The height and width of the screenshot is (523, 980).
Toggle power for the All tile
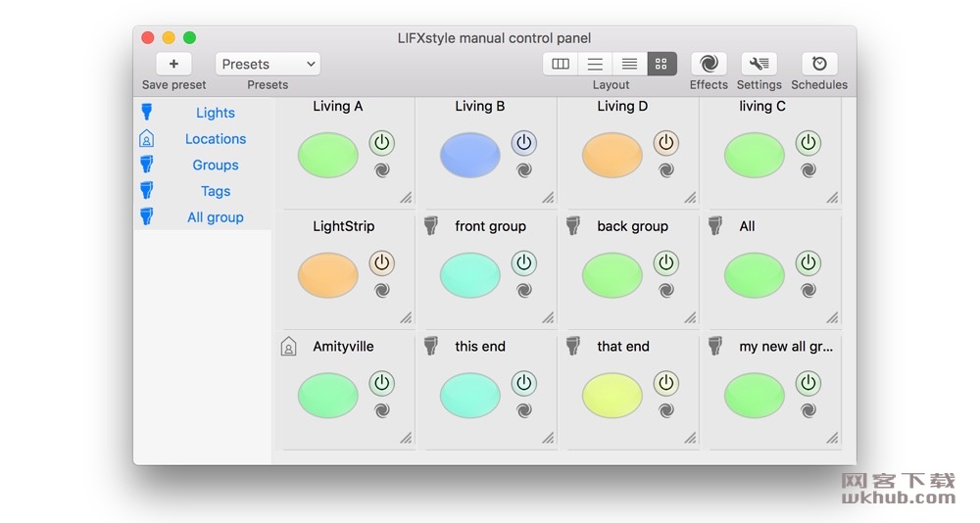point(808,263)
